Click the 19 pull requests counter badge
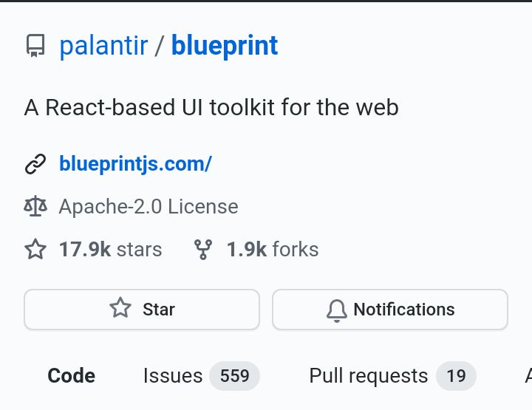Image resolution: width=532 pixels, height=410 pixels. (456, 376)
